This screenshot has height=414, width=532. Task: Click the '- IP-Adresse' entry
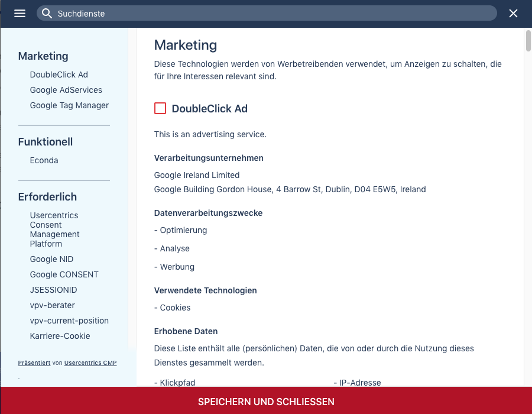tap(357, 383)
